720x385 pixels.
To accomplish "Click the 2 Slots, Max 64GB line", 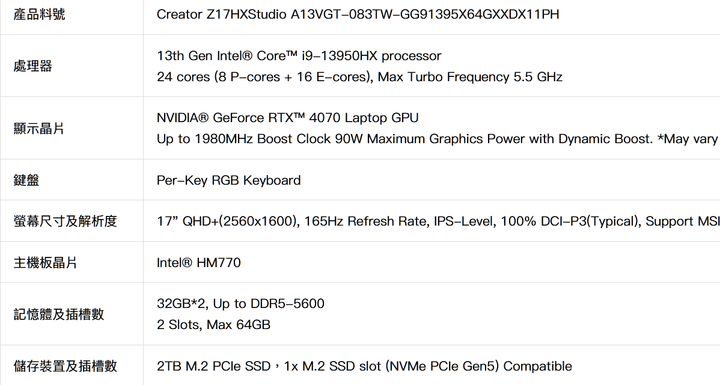I will 214,324.
